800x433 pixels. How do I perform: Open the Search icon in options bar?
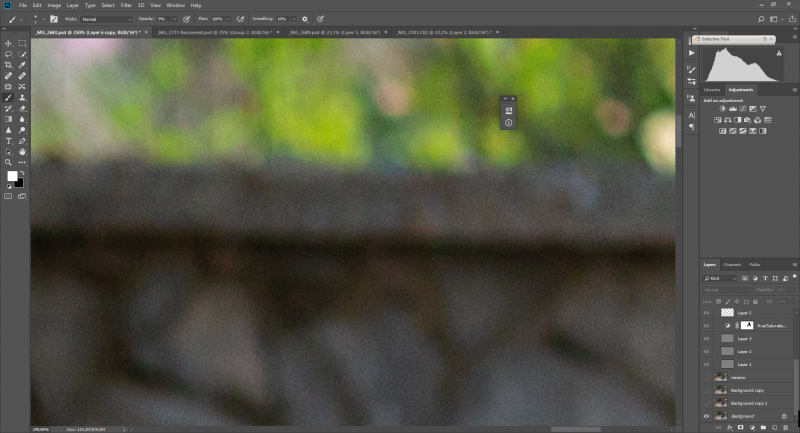pos(761,19)
